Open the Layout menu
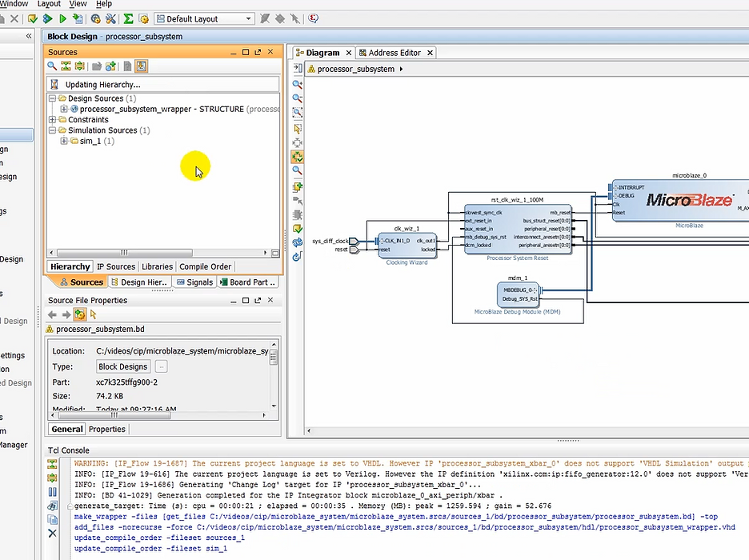Image resolution: width=749 pixels, height=560 pixels. pos(48,4)
